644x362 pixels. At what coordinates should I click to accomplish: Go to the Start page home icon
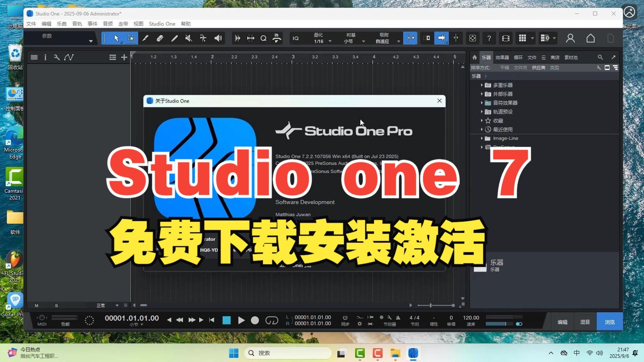coord(590,38)
